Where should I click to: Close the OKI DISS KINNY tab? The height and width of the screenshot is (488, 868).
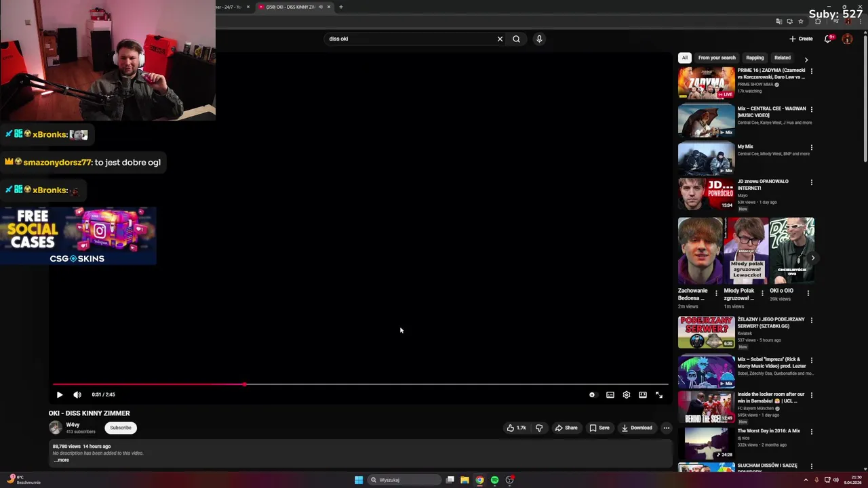click(x=329, y=7)
